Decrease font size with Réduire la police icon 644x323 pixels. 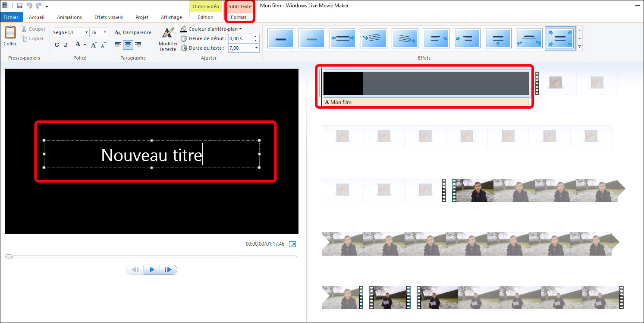click(x=103, y=44)
